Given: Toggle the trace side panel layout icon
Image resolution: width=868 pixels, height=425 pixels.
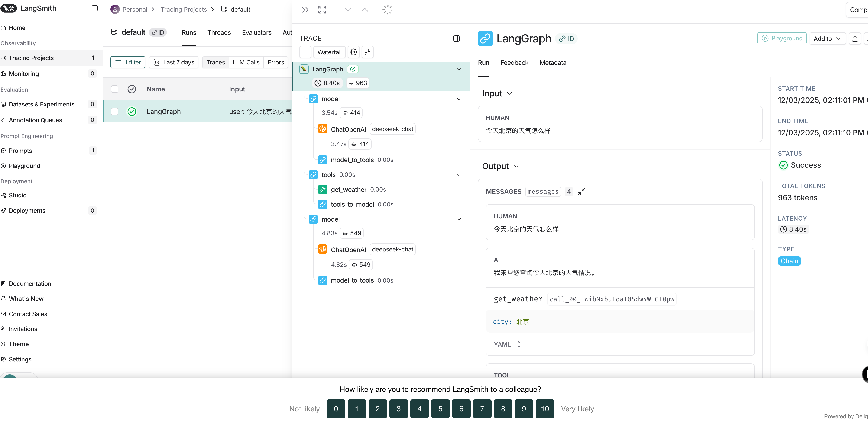Looking at the screenshot, I should tap(456, 38).
